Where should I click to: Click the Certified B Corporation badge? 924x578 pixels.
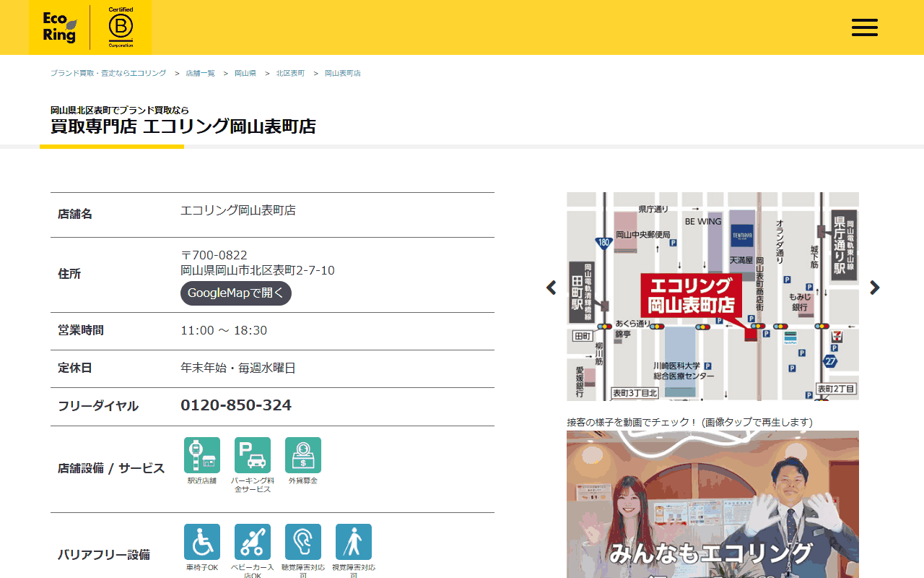click(x=121, y=27)
